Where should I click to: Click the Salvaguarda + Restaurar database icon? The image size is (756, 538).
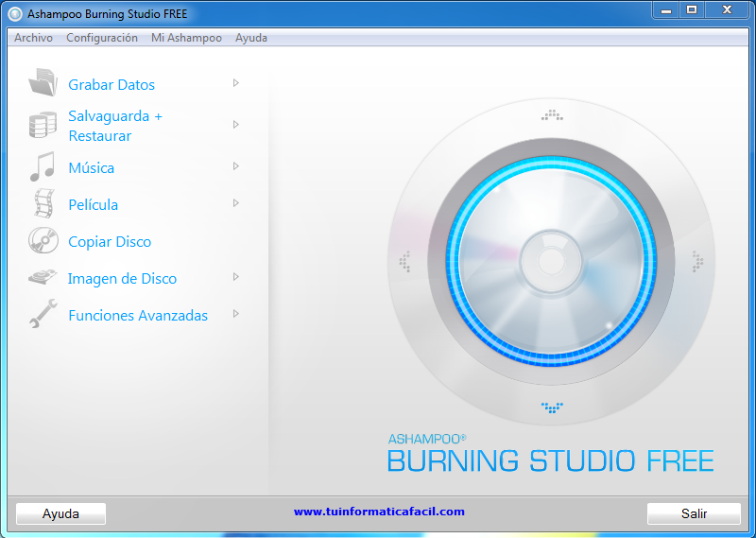point(43,125)
